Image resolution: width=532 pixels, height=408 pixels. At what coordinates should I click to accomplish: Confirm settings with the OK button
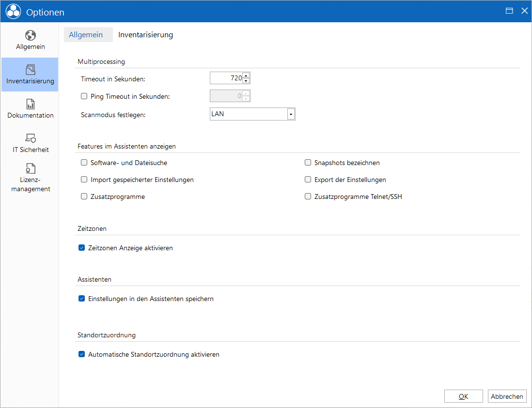[x=464, y=396]
